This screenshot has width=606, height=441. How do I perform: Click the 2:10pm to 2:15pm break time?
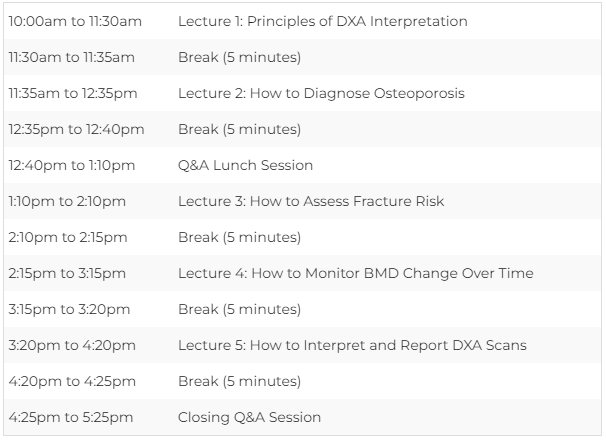(68, 237)
